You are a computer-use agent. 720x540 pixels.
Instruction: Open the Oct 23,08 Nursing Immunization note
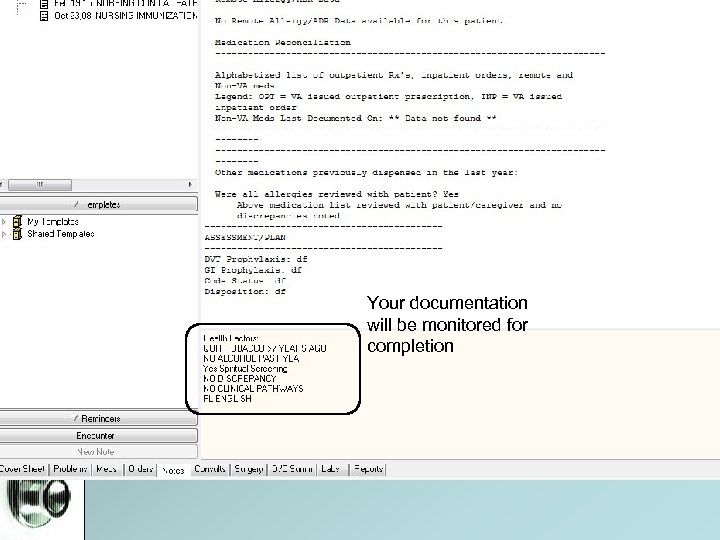coord(125,16)
